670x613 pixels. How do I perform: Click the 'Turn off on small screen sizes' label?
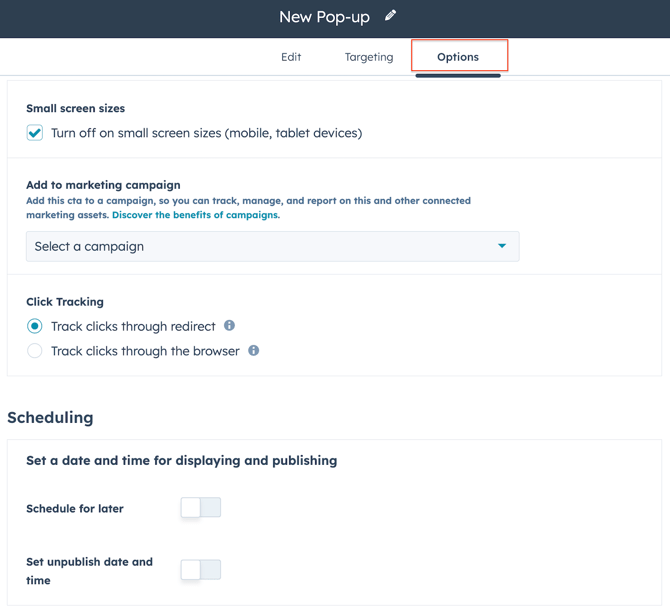[x=206, y=133]
